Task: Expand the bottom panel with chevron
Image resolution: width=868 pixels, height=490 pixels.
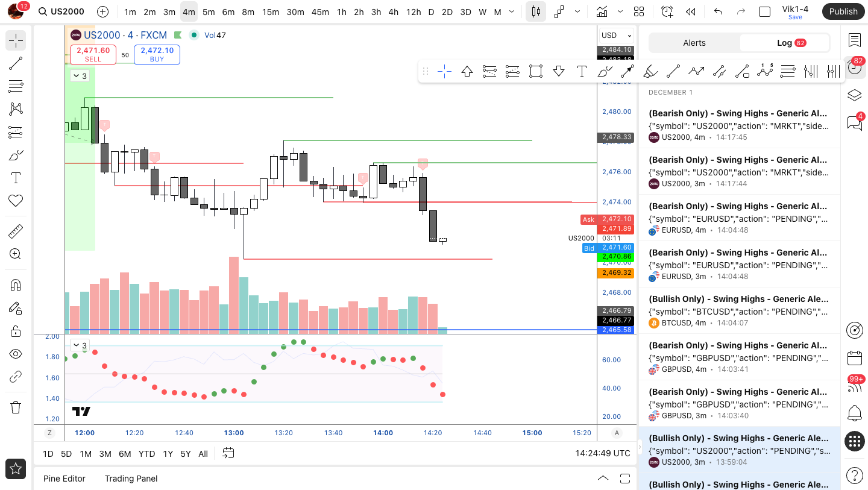Action: (x=603, y=479)
